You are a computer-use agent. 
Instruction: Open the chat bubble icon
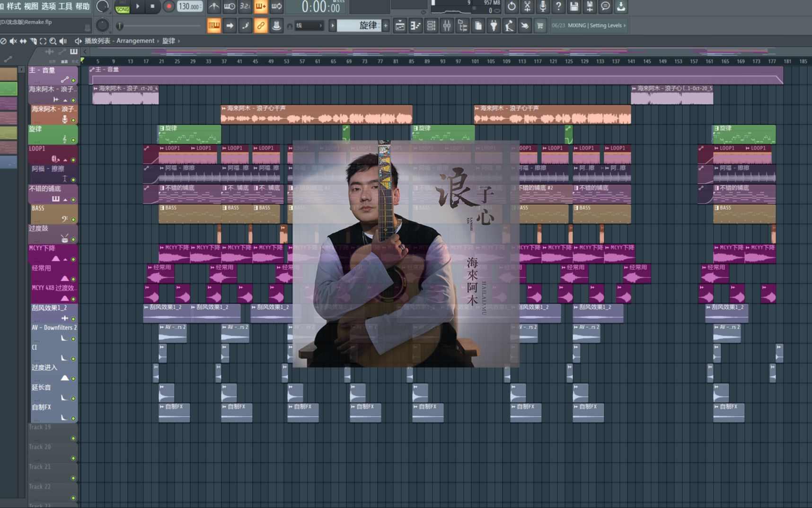pyautogui.click(x=605, y=7)
